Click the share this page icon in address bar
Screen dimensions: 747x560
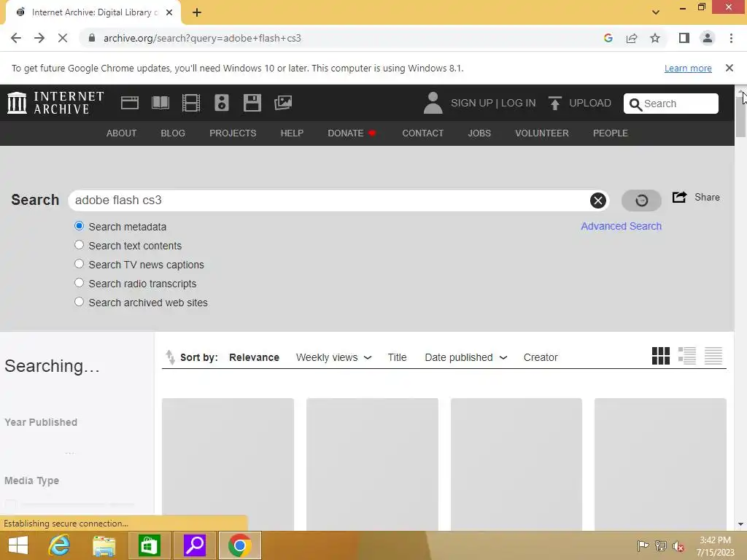pos(632,38)
